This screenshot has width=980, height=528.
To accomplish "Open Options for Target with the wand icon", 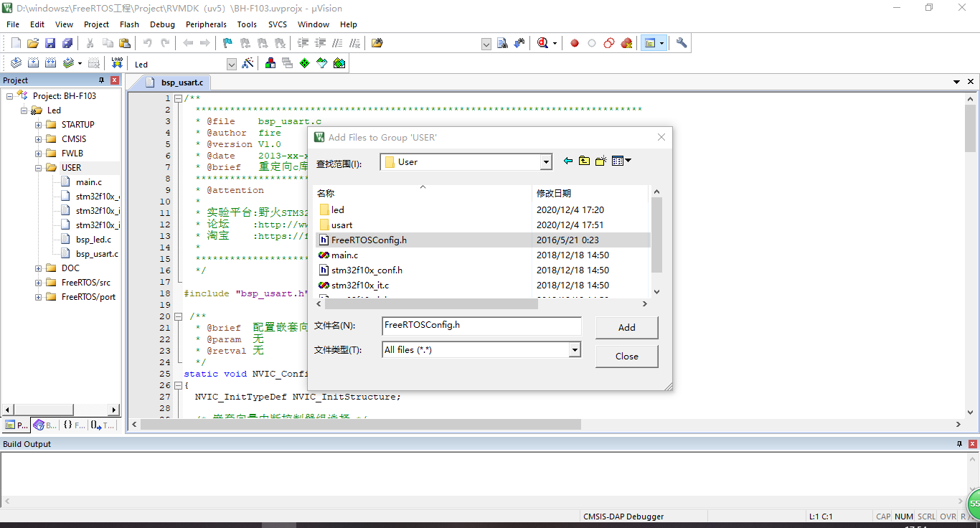I will (248, 62).
